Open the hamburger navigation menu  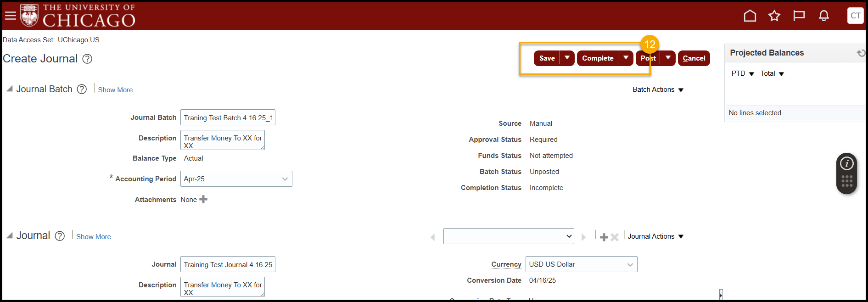[10, 16]
